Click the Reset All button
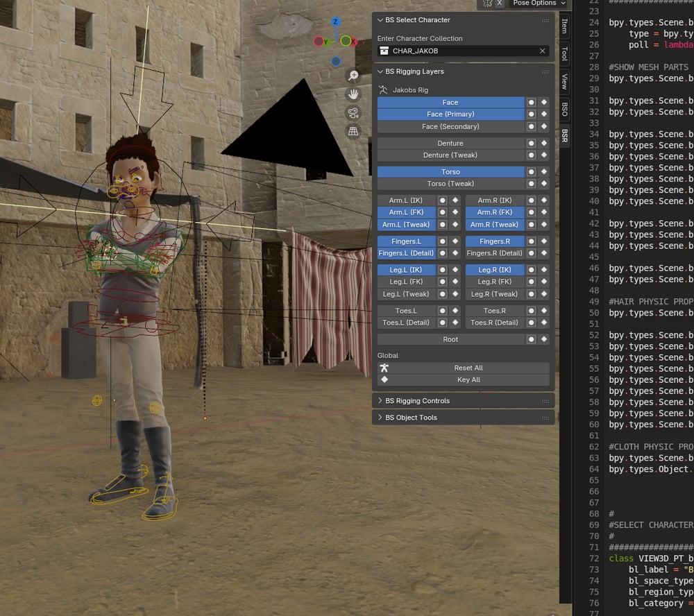This screenshot has width=694, height=616. point(464,368)
